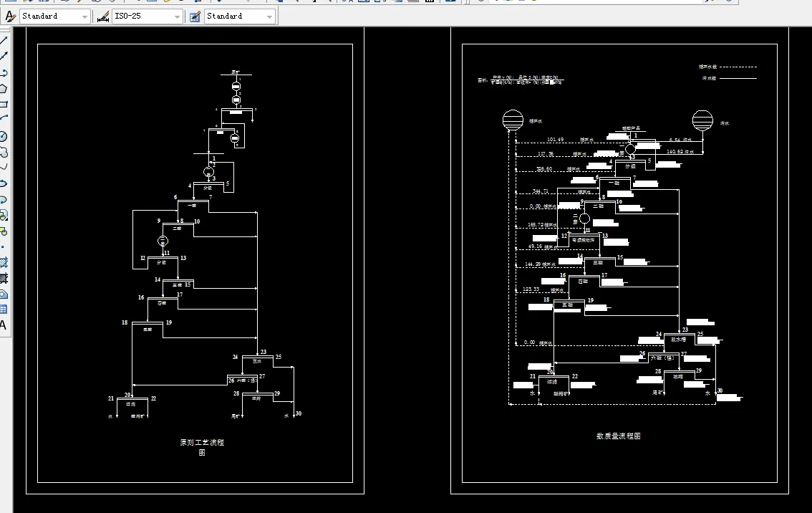Open the Make Block tool
812x513 pixels.
[4, 231]
